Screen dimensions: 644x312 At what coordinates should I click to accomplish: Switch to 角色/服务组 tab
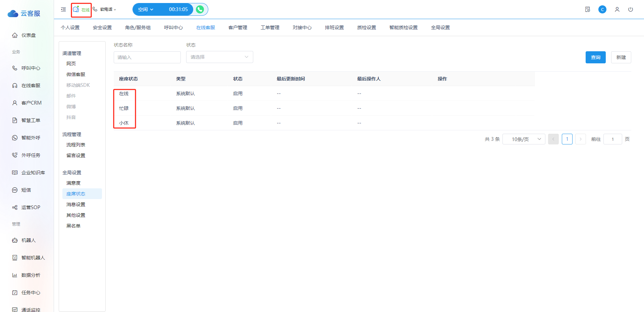click(138, 27)
